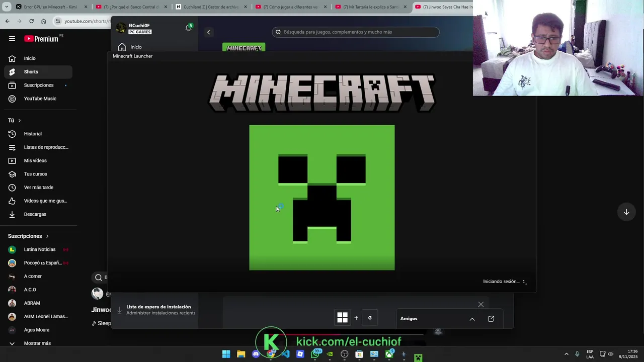This screenshot has width=644, height=362.
Task: Open Descargas in YouTube sidebar
Action: (38, 214)
